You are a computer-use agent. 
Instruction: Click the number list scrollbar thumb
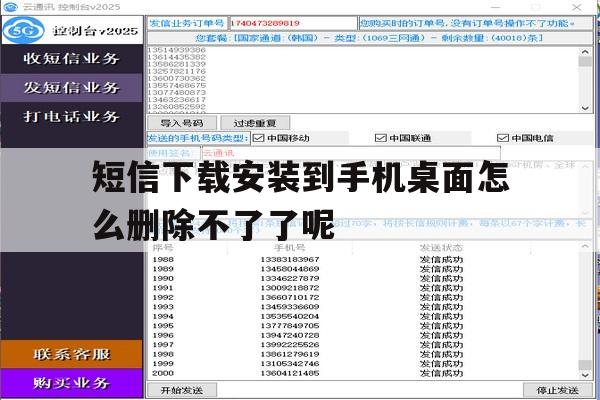tap(585, 62)
